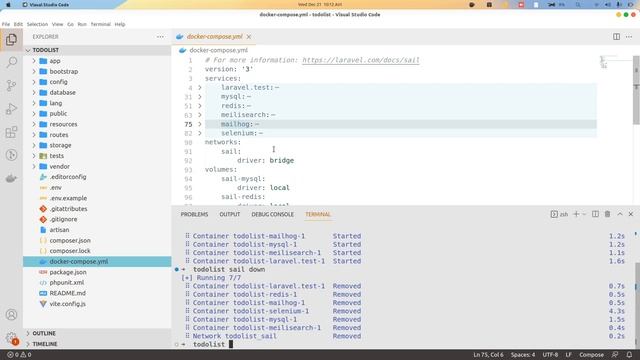640x360 pixels.
Task: Open the Terminal menu
Action: tap(100, 24)
